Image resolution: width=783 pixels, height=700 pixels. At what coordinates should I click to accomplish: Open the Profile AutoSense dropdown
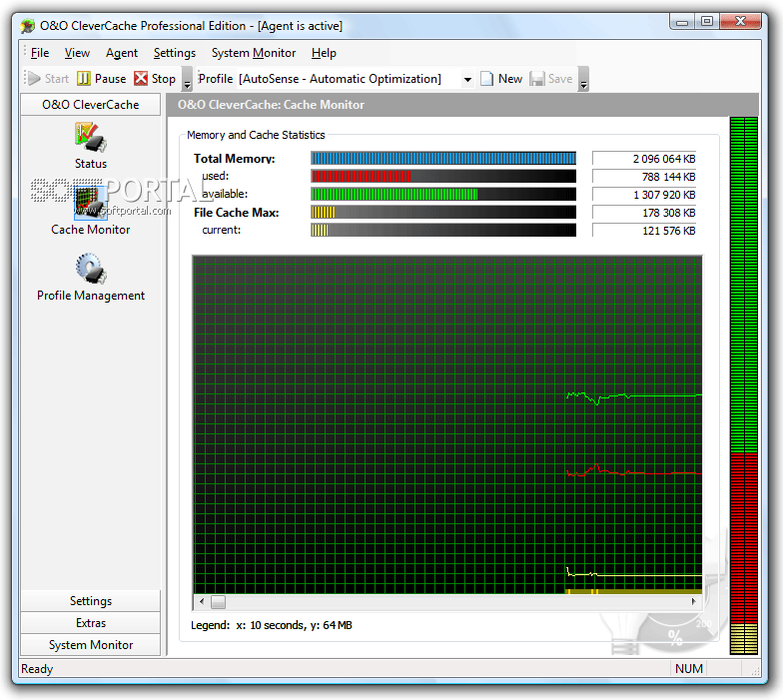[467, 80]
